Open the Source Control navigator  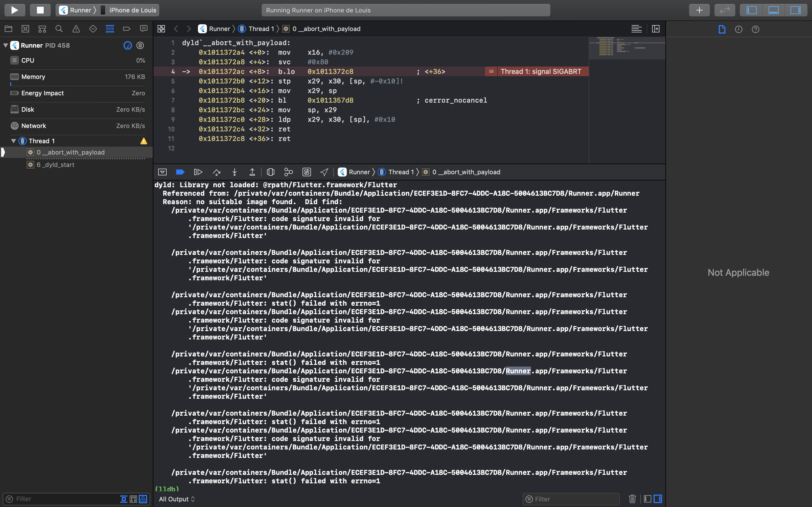click(x=25, y=29)
